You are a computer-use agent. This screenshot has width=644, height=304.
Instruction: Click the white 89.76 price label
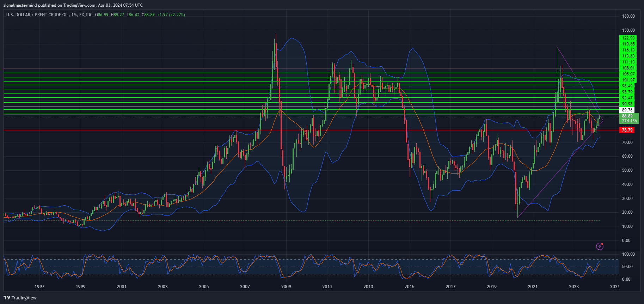(627, 110)
